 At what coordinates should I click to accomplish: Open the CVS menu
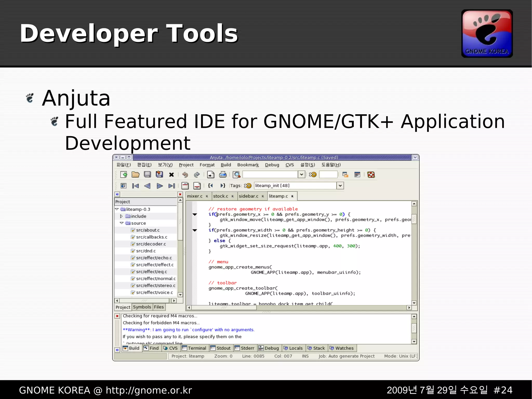pos(290,165)
